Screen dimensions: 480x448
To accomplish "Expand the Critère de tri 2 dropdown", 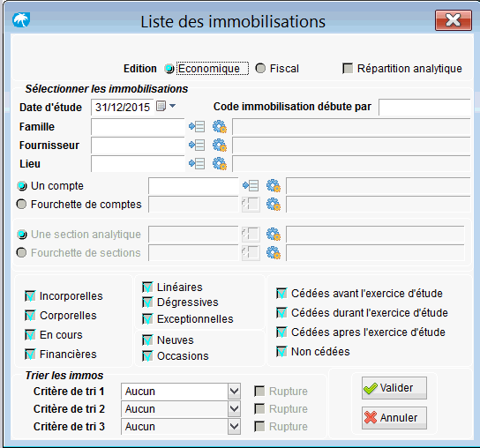I will (234, 409).
